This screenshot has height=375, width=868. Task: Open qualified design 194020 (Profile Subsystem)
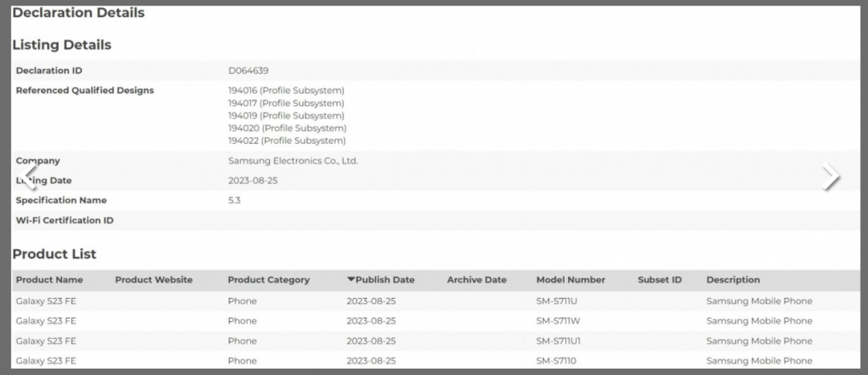287,128
